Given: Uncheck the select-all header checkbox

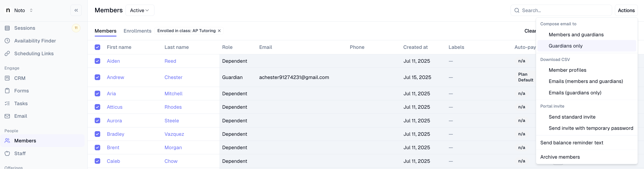Looking at the screenshot, I should pos(98,47).
